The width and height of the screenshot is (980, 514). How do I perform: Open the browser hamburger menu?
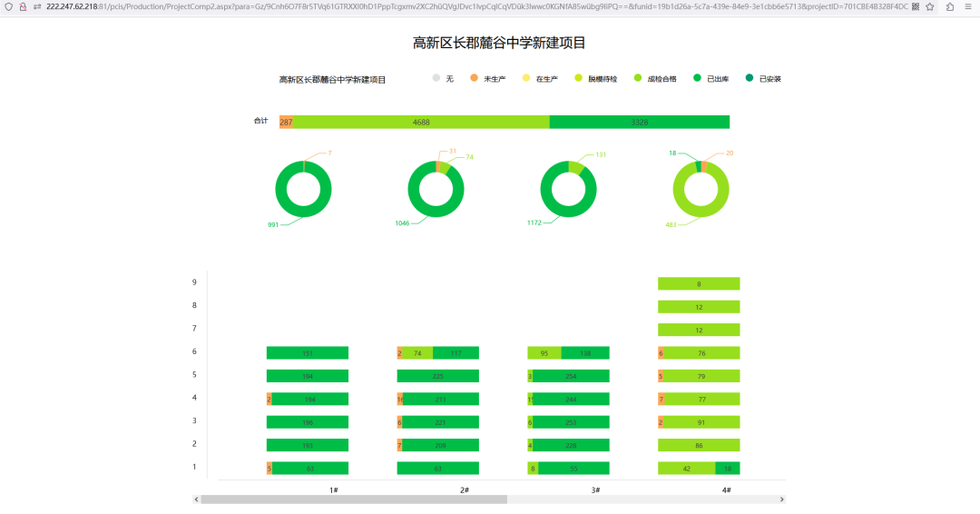[x=968, y=6]
